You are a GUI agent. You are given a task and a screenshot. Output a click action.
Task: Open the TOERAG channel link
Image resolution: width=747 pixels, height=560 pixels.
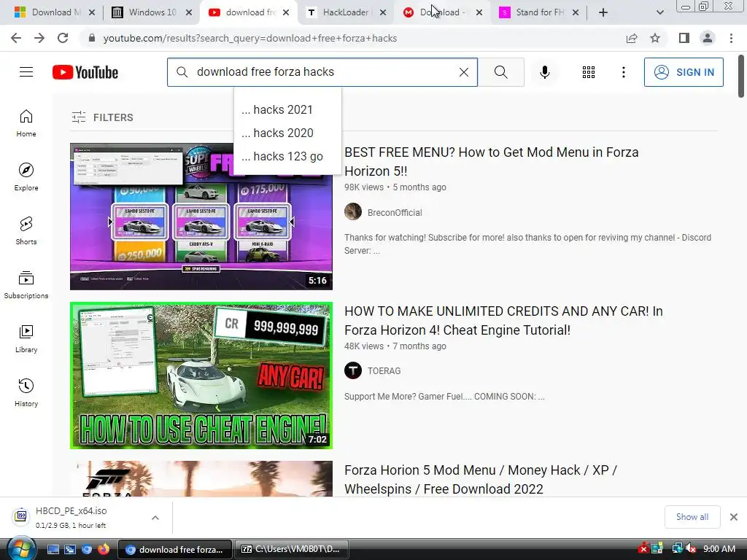384,370
